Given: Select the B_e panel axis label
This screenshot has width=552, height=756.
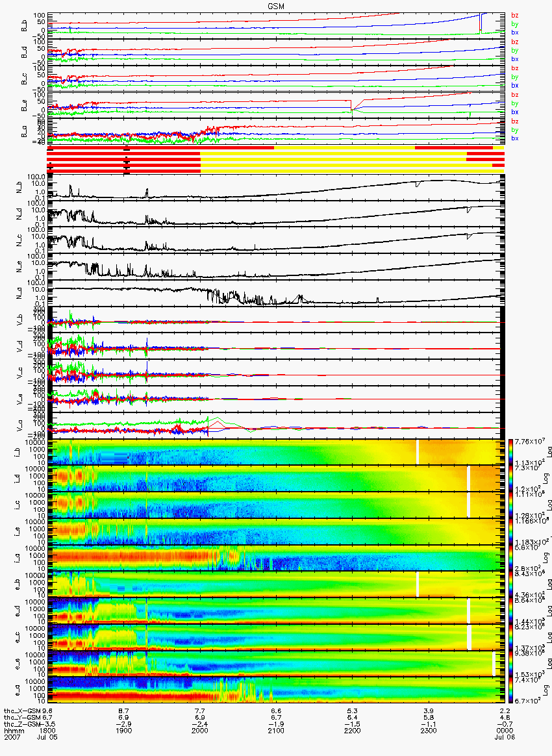Looking at the screenshot, I should (25, 106).
